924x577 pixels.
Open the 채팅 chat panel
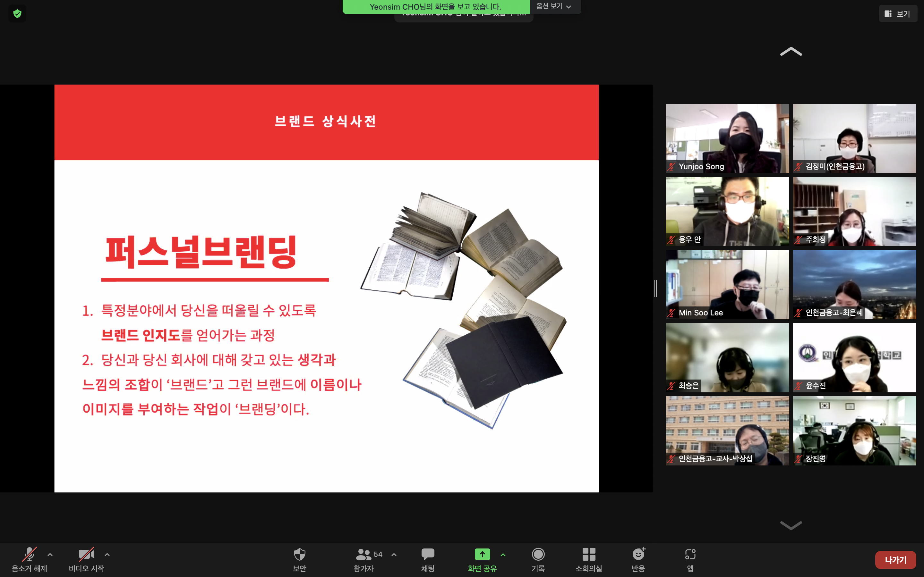point(428,555)
